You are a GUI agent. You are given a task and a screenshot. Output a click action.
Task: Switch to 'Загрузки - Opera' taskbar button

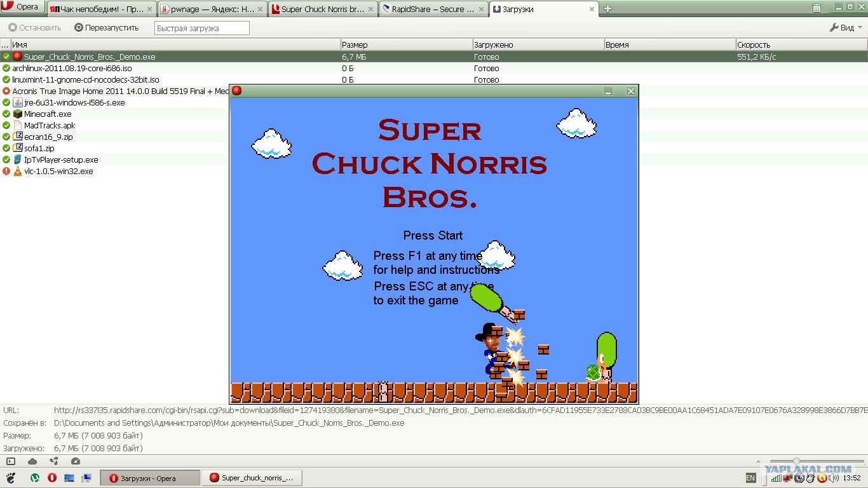click(x=150, y=478)
